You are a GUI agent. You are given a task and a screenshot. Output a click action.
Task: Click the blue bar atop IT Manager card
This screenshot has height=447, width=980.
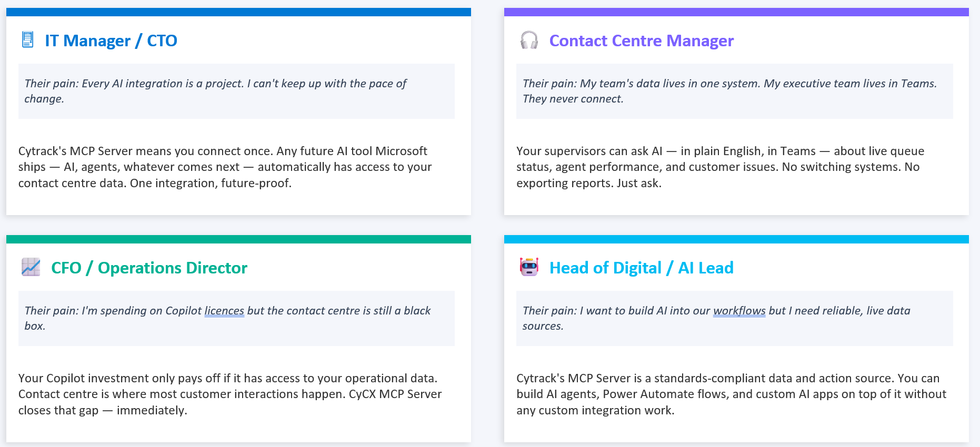tap(238, 12)
